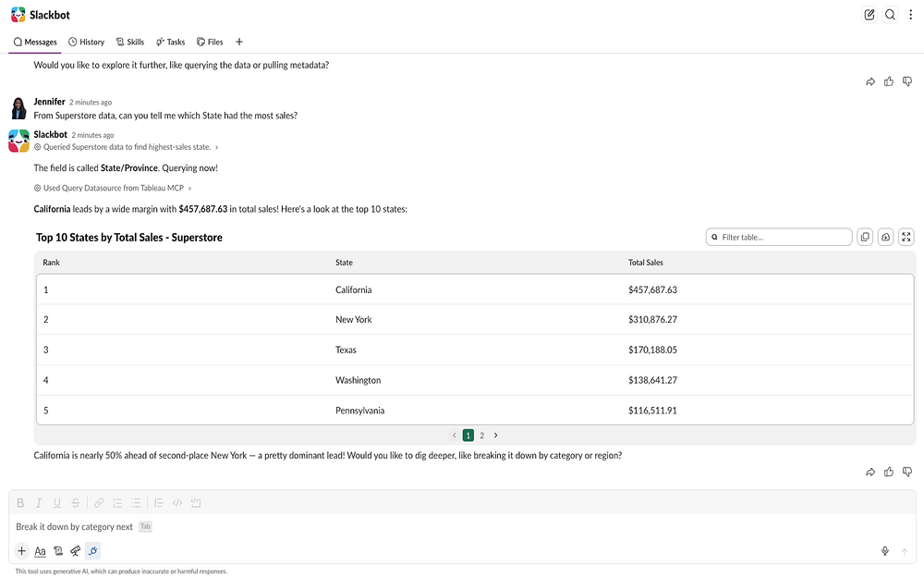Open Jennifer's user name link
The image size is (924, 578).
click(49, 102)
